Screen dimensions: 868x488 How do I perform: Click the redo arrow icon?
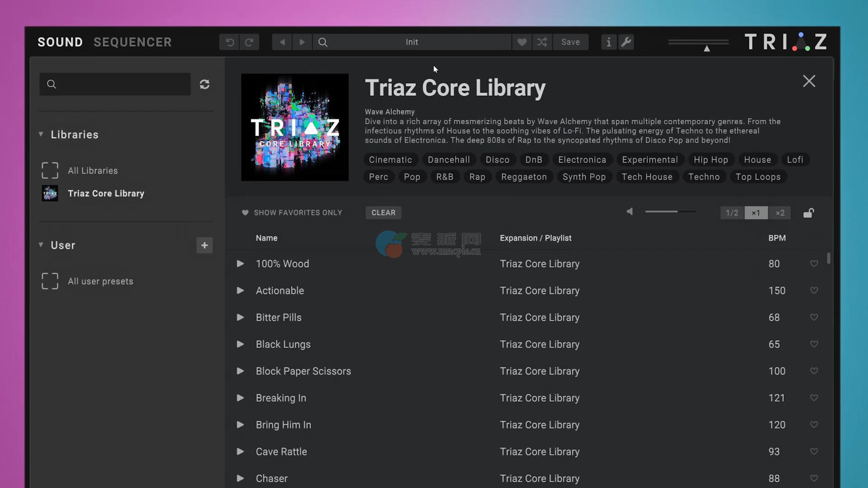point(249,42)
